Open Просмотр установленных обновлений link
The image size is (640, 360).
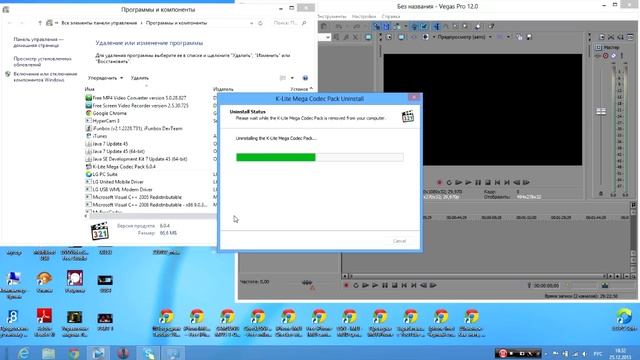click(42, 62)
